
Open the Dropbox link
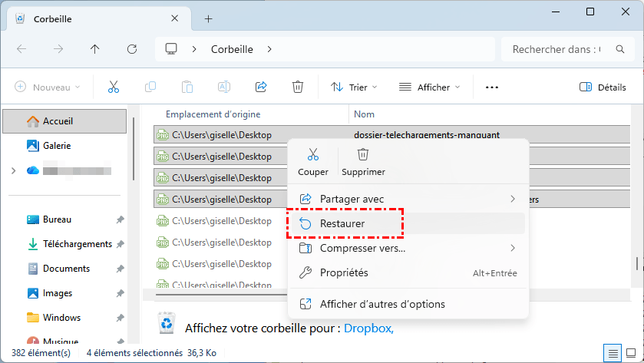(368, 328)
